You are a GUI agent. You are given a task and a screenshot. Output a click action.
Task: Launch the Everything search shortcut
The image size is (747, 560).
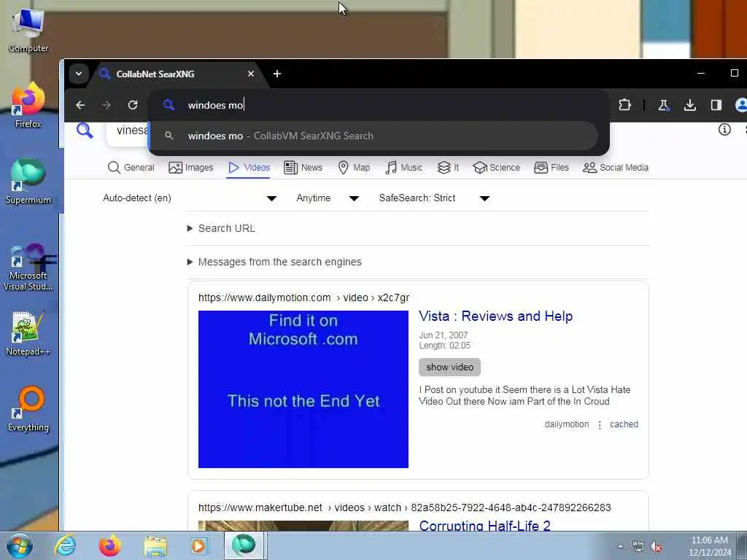coord(28,410)
